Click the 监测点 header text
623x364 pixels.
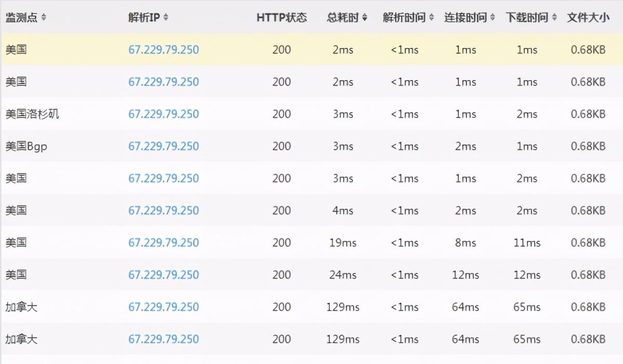(x=22, y=18)
